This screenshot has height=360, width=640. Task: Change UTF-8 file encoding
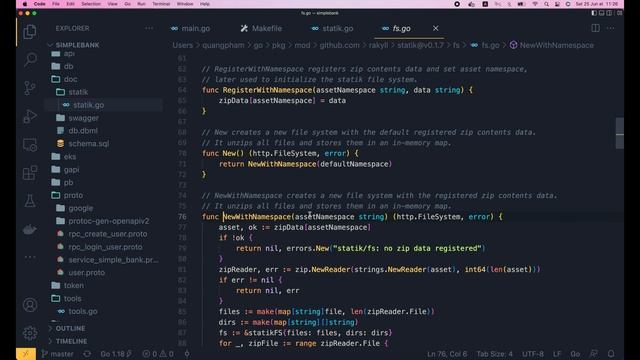tap(533, 354)
